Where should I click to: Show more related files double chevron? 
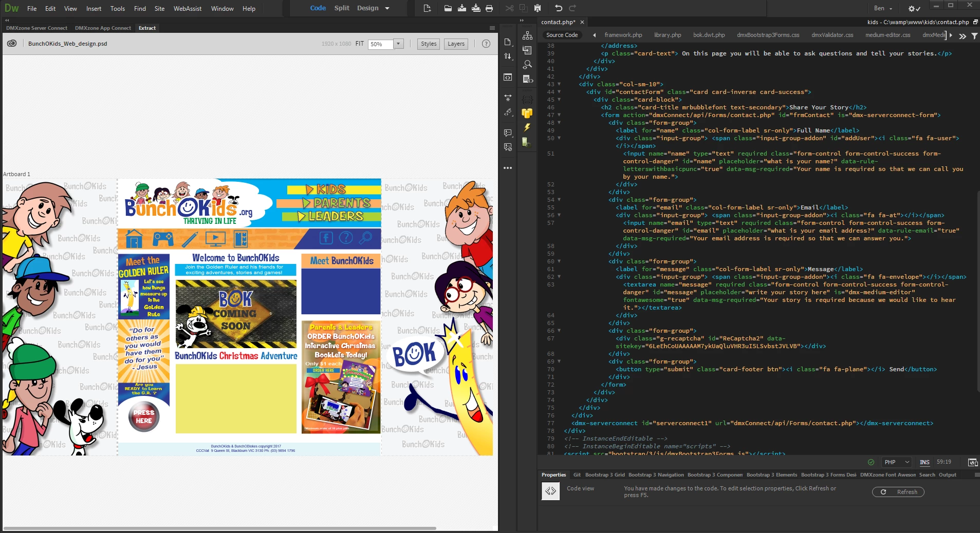pyautogui.click(x=962, y=35)
